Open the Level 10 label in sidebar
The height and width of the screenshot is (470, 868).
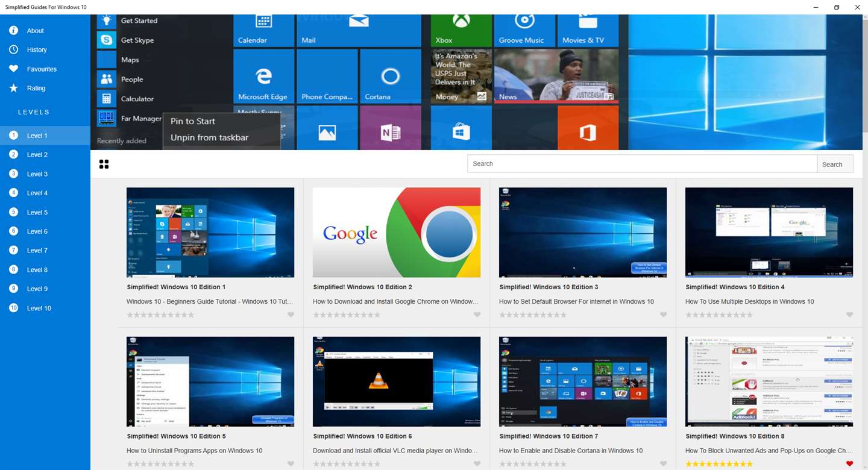pyautogui.click(x=39, y=309)
